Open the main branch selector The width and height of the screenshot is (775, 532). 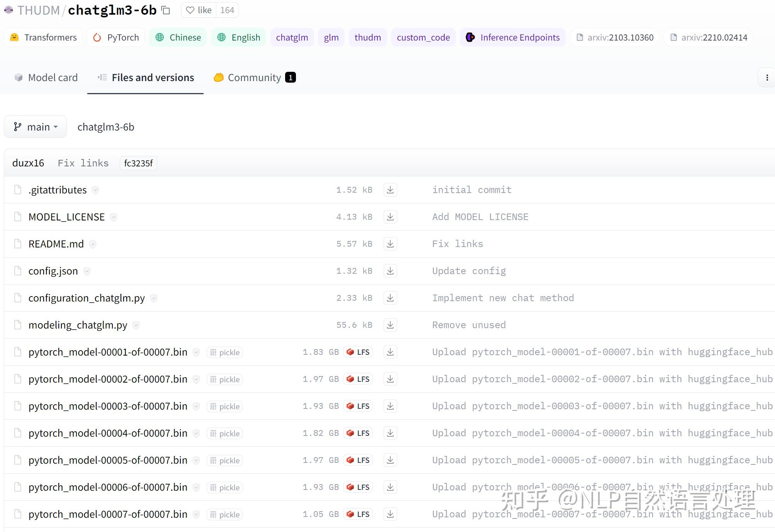point(35,126)
